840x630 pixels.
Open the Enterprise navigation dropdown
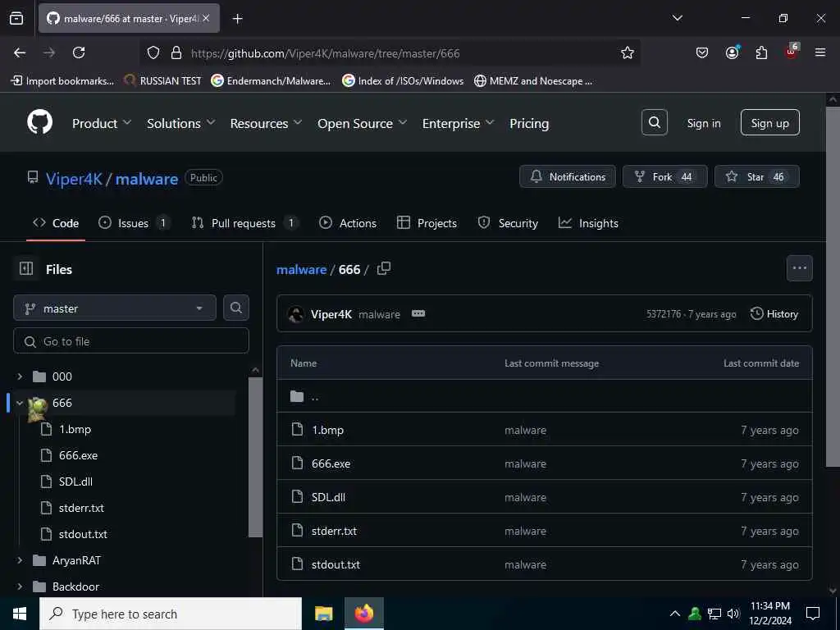pyautogui.click(x=458, y=123)
